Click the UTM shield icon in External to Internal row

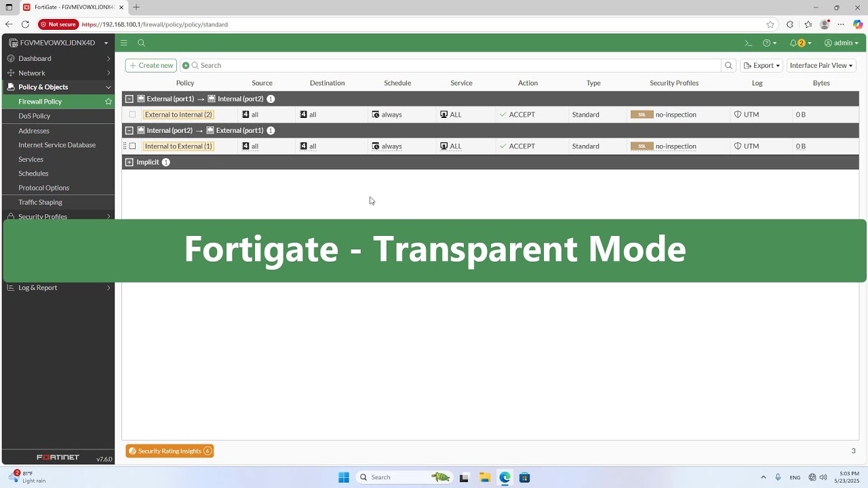pos(738,115)
